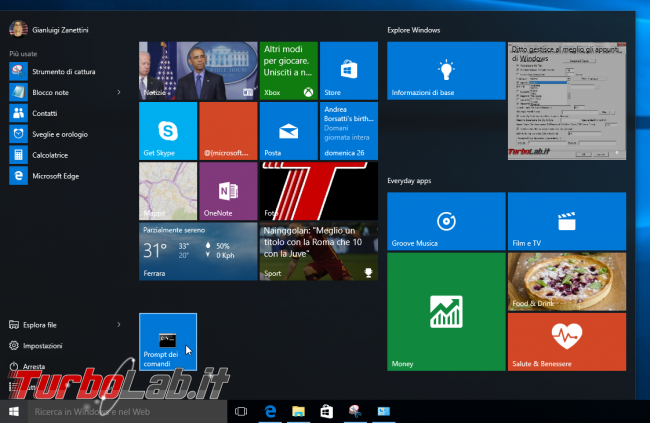This screenshot has height=423, width=650.
Task: Open Food & Drink tile
Action: click(x=567, y=282)
